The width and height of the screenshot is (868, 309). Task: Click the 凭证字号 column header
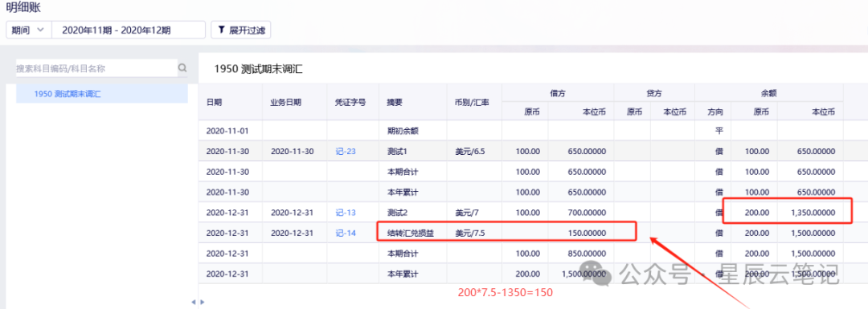[x=353, y=102]
